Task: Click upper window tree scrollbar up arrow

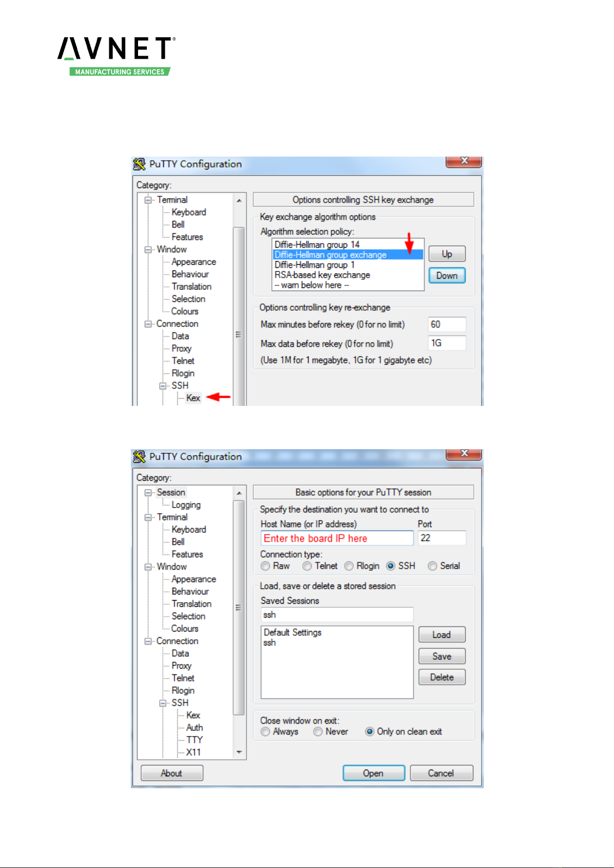Action: [239, 200]
